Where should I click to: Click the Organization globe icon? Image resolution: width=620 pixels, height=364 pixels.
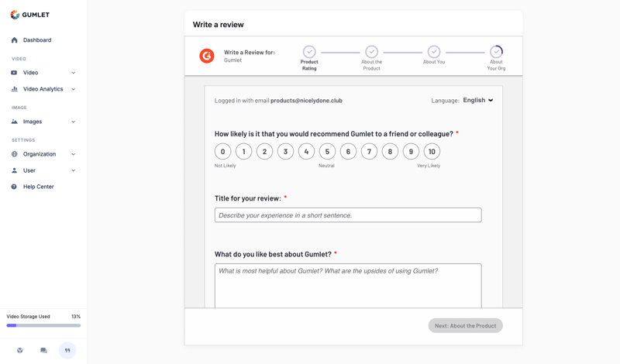15,154
